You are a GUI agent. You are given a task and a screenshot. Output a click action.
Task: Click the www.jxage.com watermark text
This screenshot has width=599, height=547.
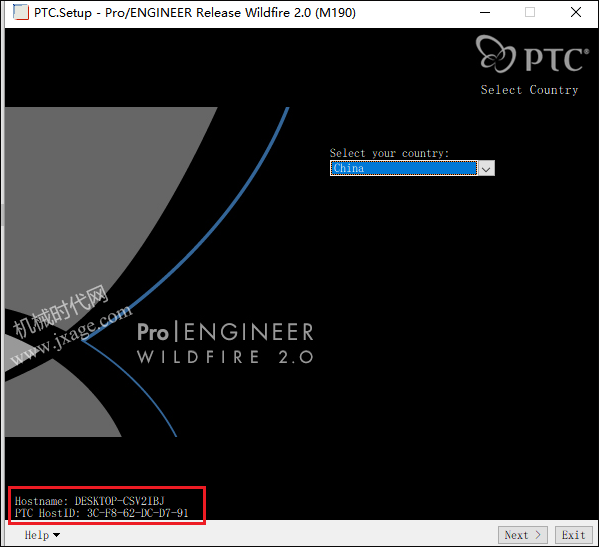coord(71,334)
